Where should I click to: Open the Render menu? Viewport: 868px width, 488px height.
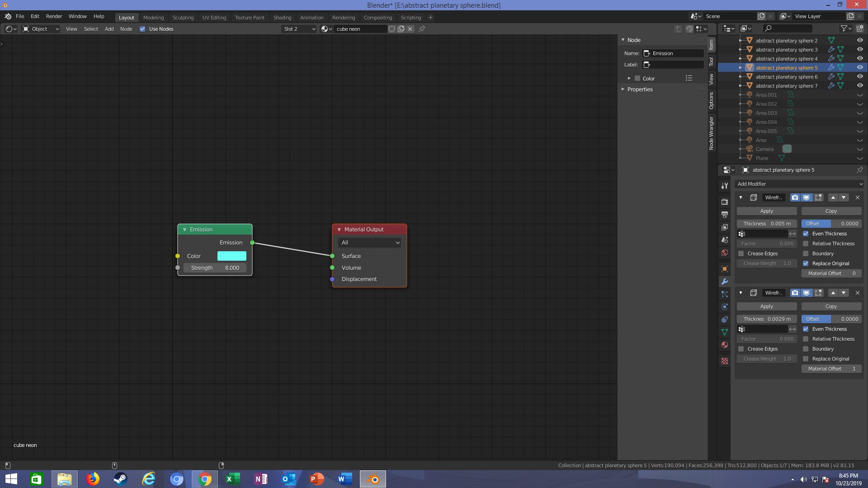pos(54,16)
